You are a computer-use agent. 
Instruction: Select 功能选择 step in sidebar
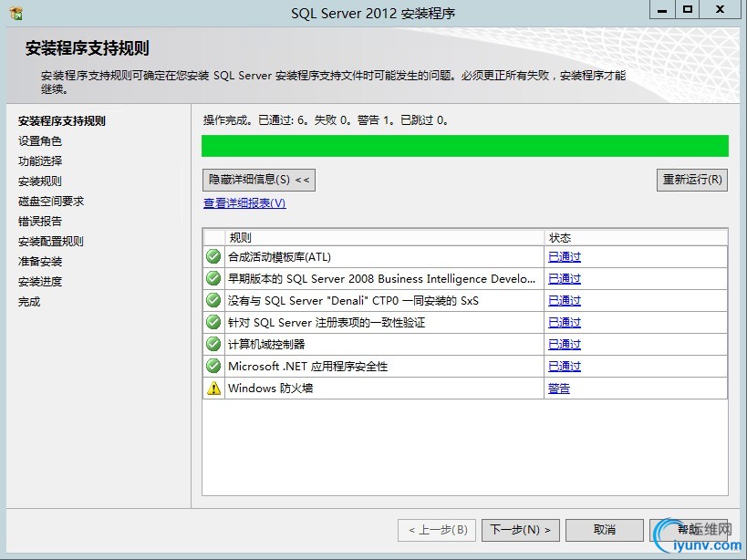coord(40,161)
